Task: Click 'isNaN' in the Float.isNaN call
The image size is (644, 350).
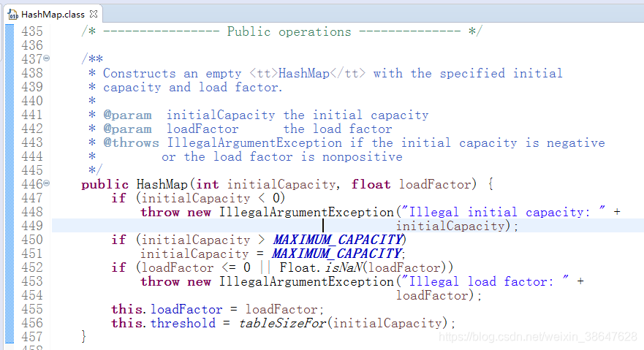Action: [344, 267]
